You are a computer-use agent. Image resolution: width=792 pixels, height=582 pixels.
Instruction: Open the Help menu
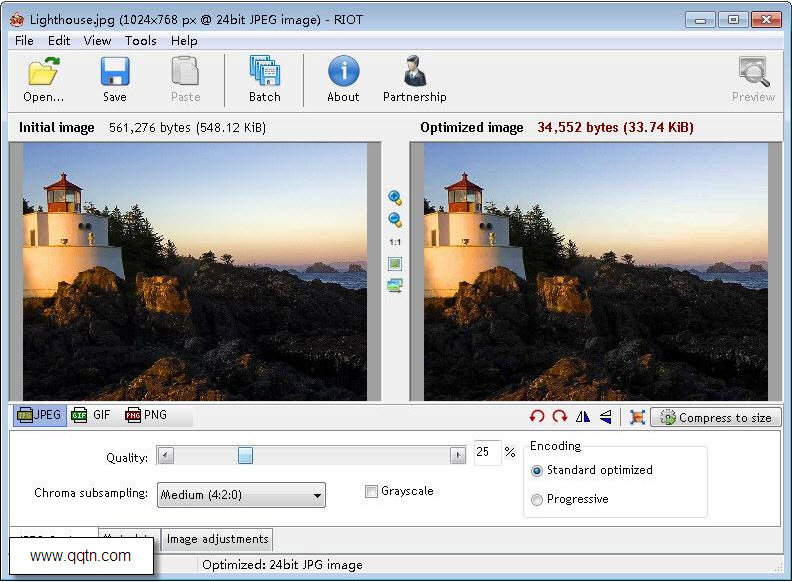pyautogui.click(x=184, y=40)
